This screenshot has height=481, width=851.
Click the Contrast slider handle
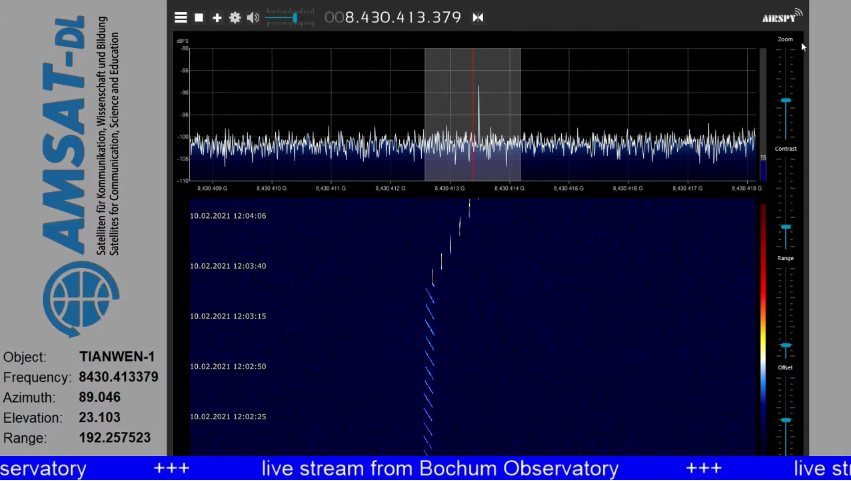(x=786, y=228)
